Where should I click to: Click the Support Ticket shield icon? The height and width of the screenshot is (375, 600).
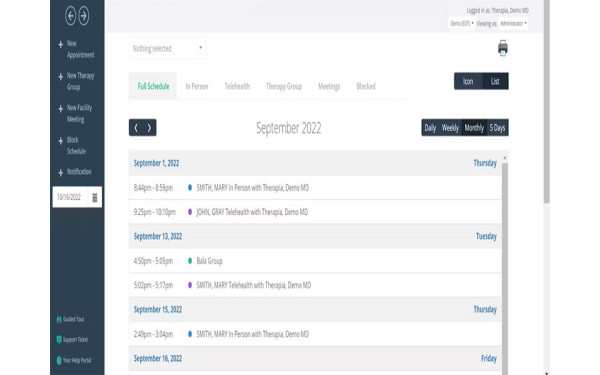point(59,339)
